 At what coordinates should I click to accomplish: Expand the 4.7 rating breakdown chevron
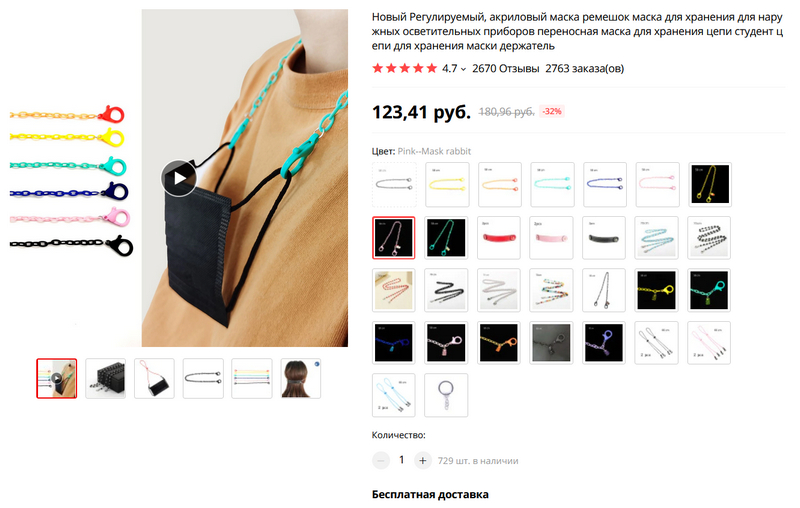click(463, 69)
